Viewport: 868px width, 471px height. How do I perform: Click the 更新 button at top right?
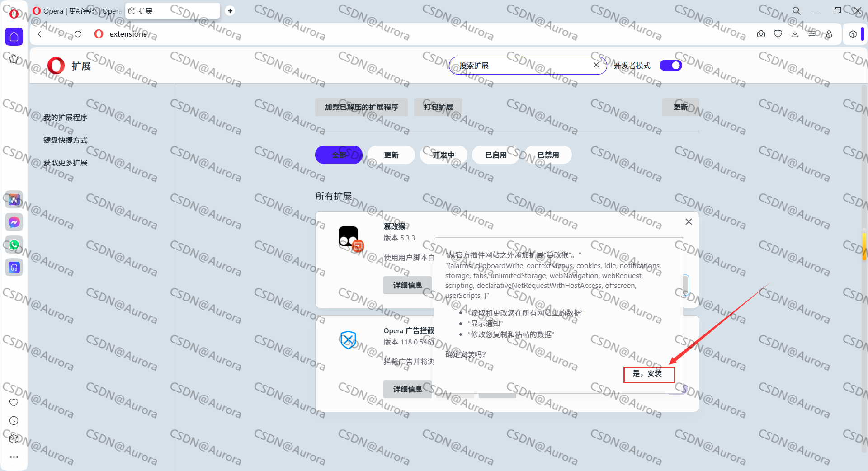[x=680, y=107]
